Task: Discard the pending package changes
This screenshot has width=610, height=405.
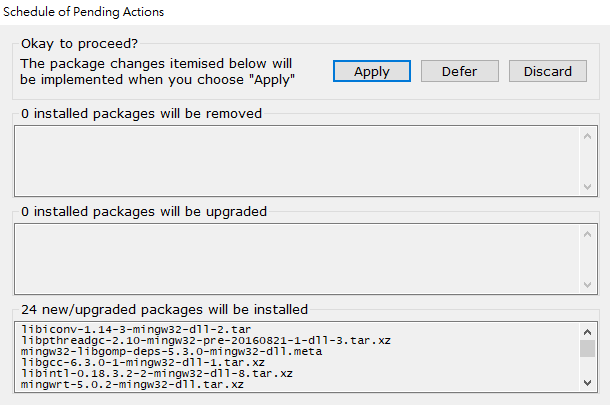Action: (x=547, y=71)
